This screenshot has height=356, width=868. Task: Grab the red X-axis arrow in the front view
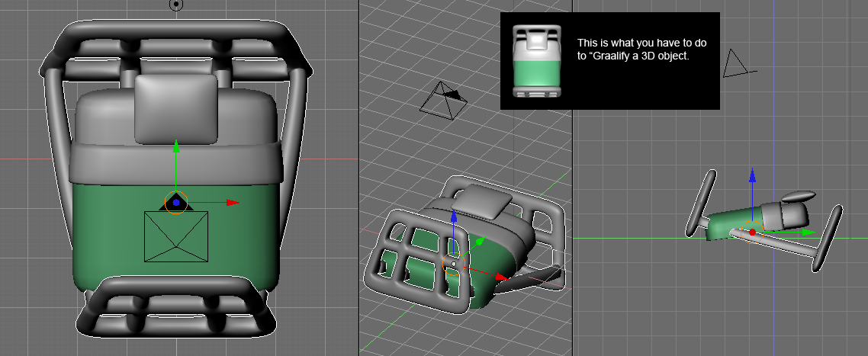point(231,203)
